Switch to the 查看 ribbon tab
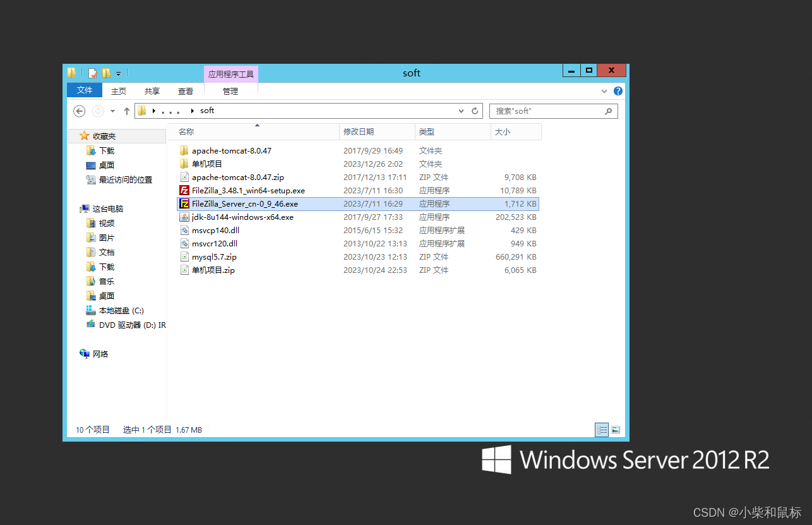The image size is (812, 525). [x=186, y=91]
